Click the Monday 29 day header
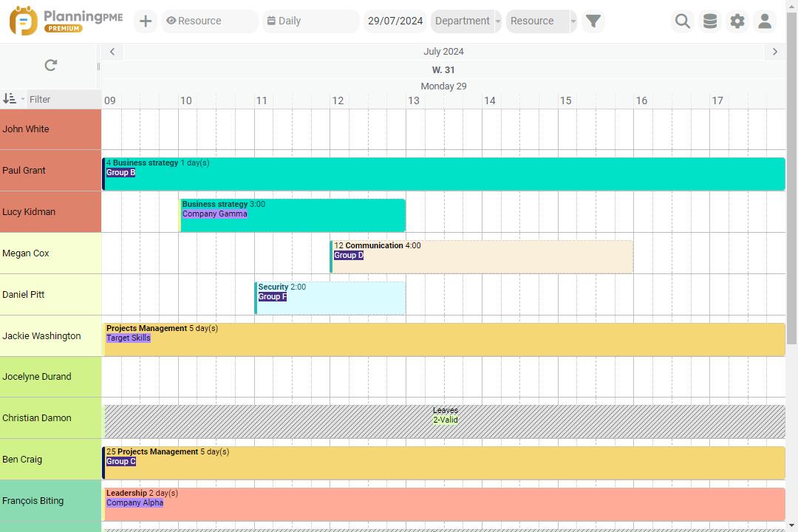The height and width of the screenshot is (532, 798). point(443,86)
